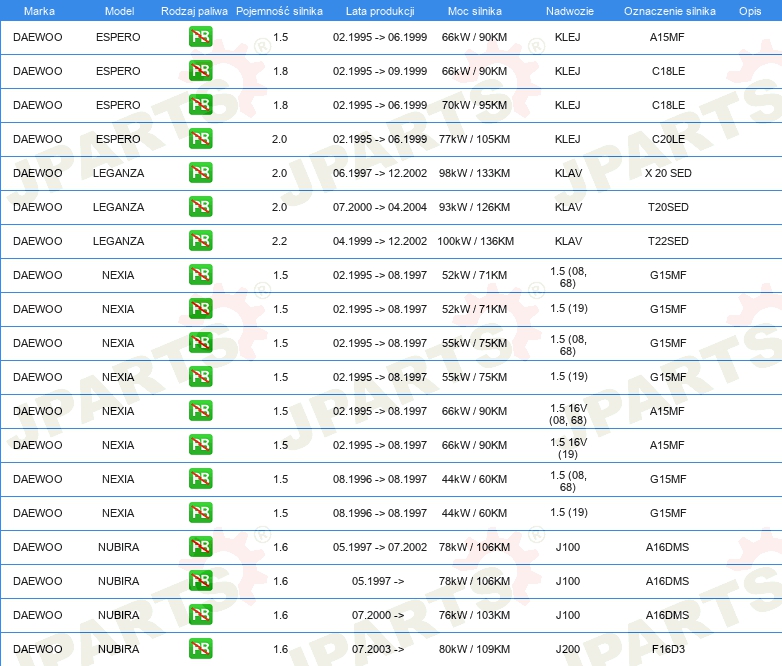This screenshot has height=666, width=782.
Task: Select the engine code X 20 SED
Action: [668, 173]
